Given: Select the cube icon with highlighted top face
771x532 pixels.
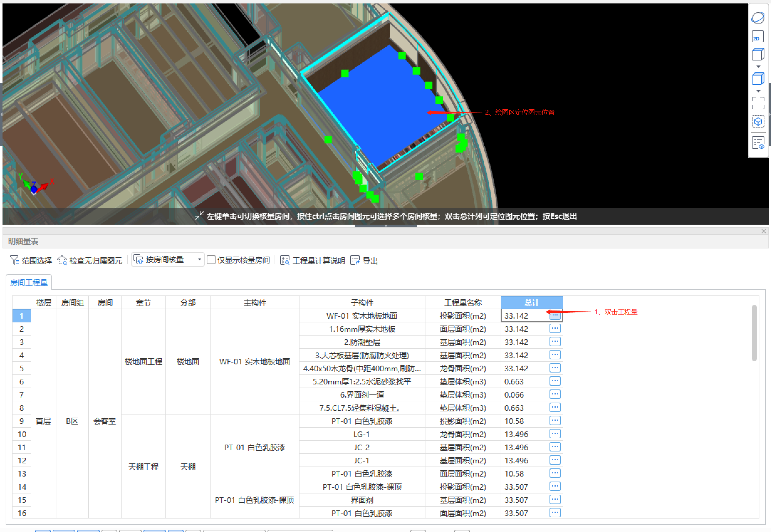Looking at the screenshot, I should pyautogui.click(x=758, y=54).
